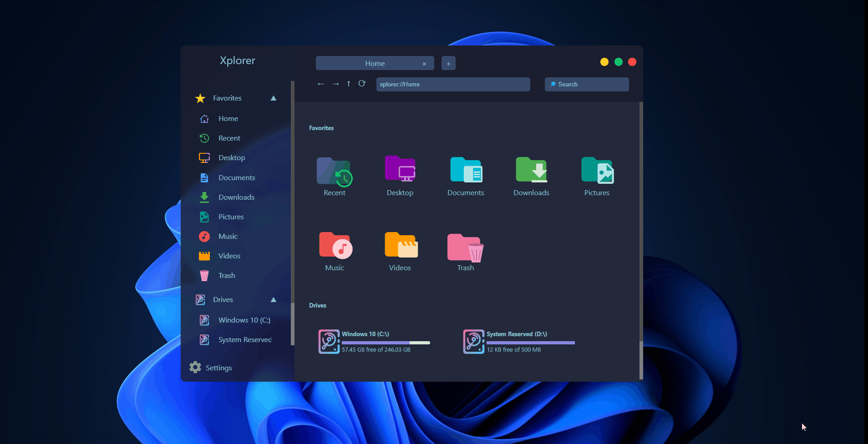Screen dimensions: 868x444
Task: Click the sidebar Drives disk icon
Action: click(200, 300)
